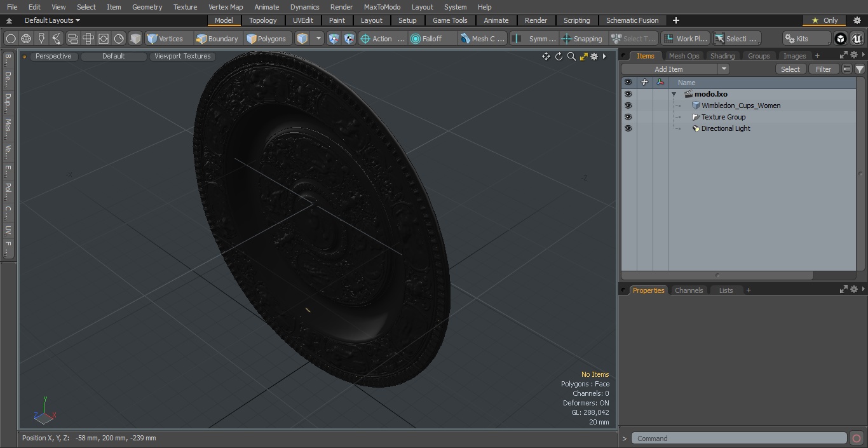The height and width of the screenshot is (448, 868).
Task: Open the Geometry menu
Action: tap(147, 7)
